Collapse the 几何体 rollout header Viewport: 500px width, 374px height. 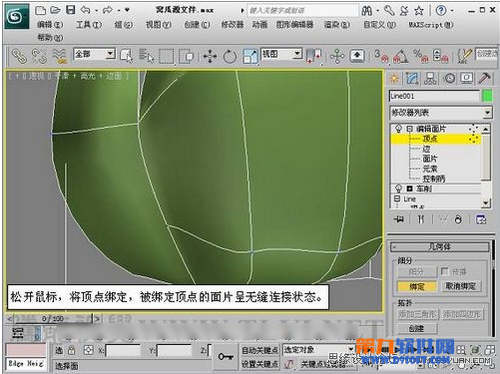439,247
